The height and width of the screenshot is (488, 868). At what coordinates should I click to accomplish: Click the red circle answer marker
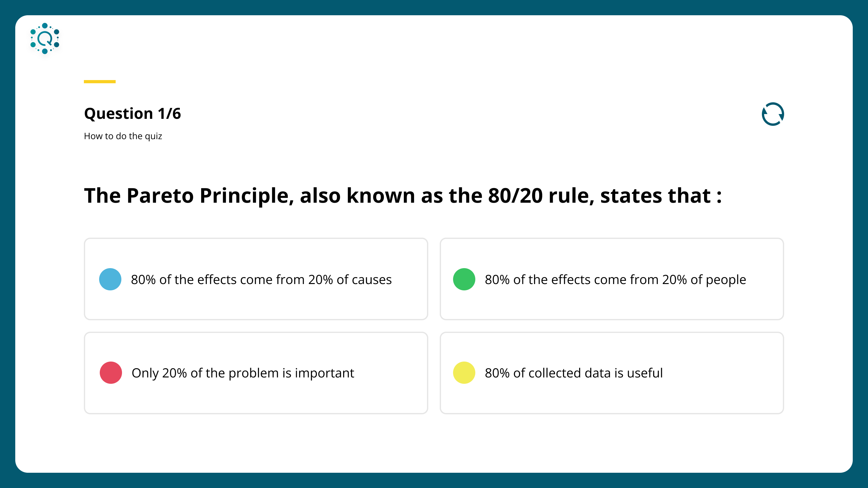(x=111, y=373)
